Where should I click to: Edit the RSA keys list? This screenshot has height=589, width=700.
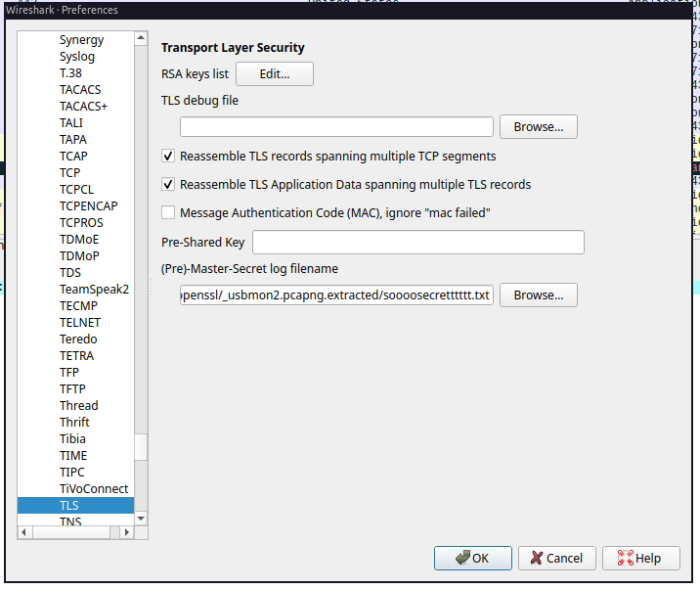click(x=275, y=73)
